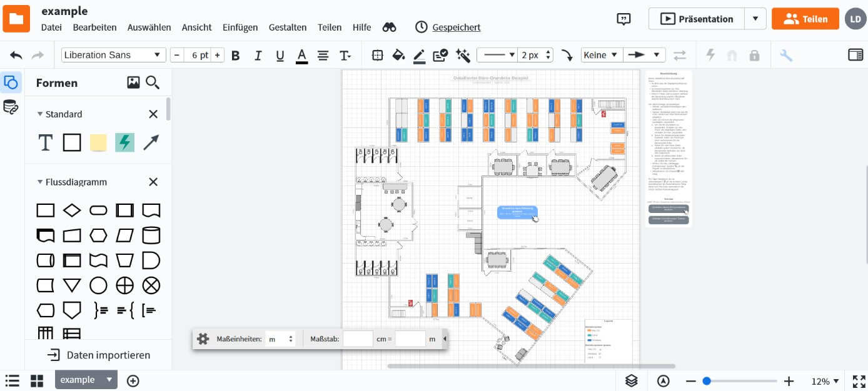Collapse the Flussdiagramm section
Screen dimensions: 868x391
(x=40, y=182)
